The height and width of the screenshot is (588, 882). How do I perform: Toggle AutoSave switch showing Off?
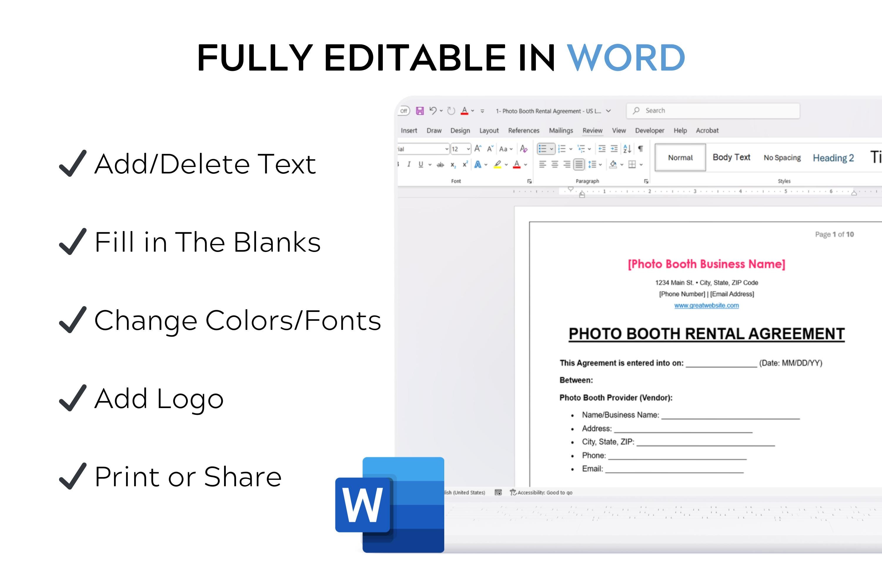(x=403, y=111)
